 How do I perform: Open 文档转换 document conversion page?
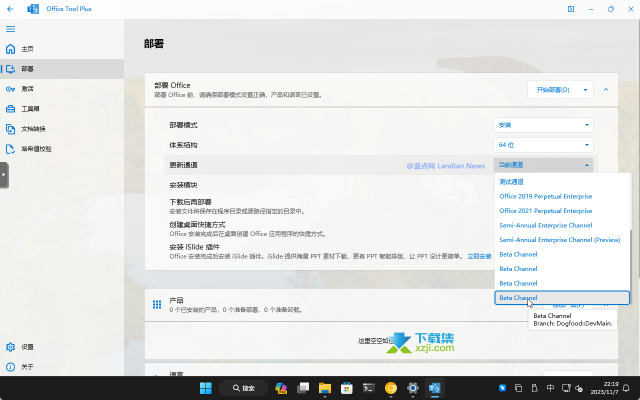point(62,129)
